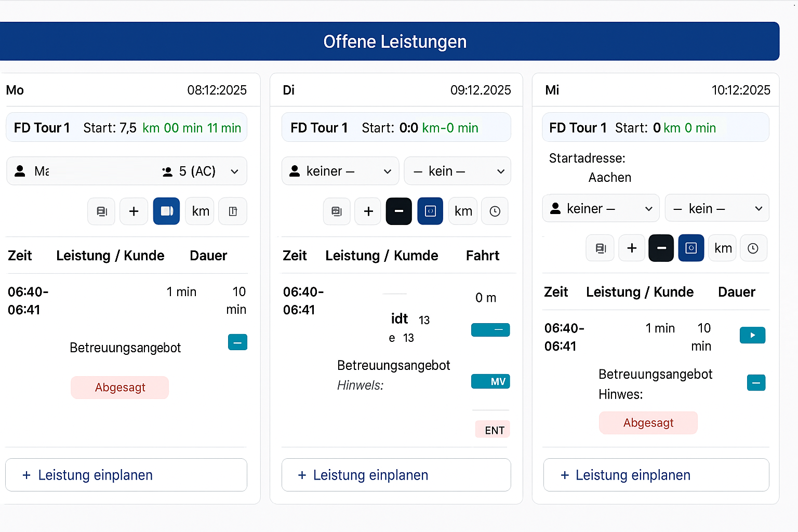Image resolution: width=798 pixels, height=532 pixels.
Task: Click the black minus icon in Wednesday's toolbar
Action: click(x=661, y=248)
